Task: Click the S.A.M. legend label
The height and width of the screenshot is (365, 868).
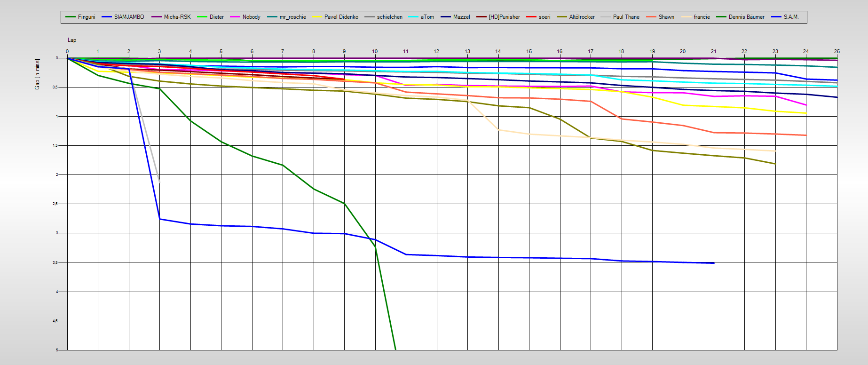Action: pos(791,17)
